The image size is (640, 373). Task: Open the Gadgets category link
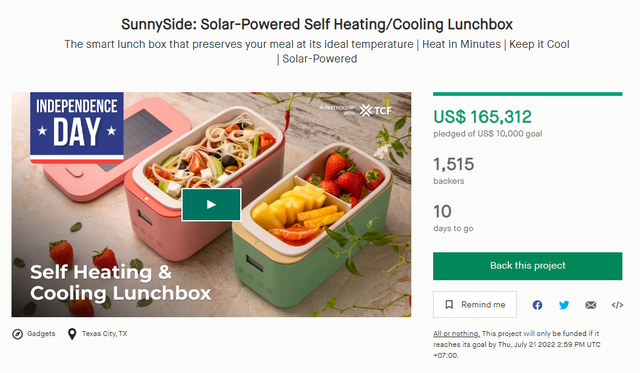point(41,333)
